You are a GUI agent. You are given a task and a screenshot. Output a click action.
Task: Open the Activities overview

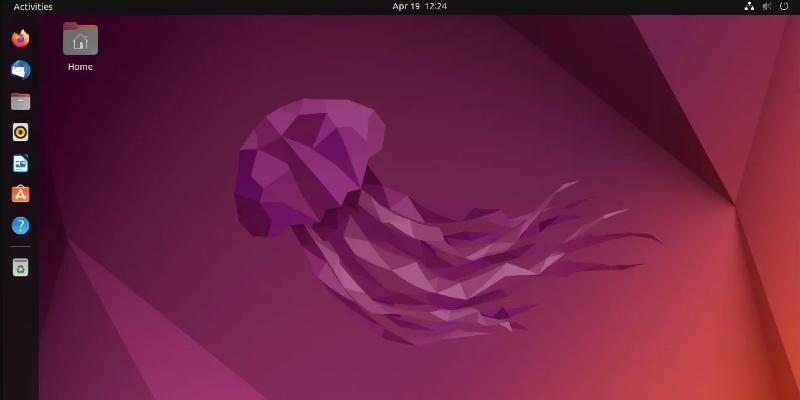tap(33, 7)
